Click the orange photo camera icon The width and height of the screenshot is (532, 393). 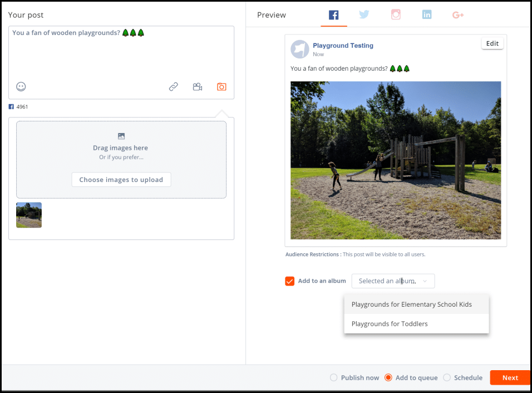221,87
